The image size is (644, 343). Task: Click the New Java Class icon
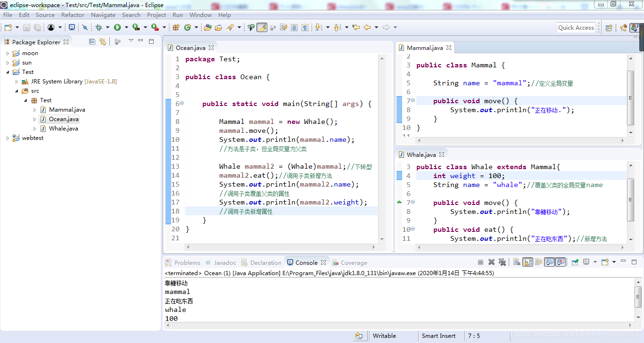[187, 27]
